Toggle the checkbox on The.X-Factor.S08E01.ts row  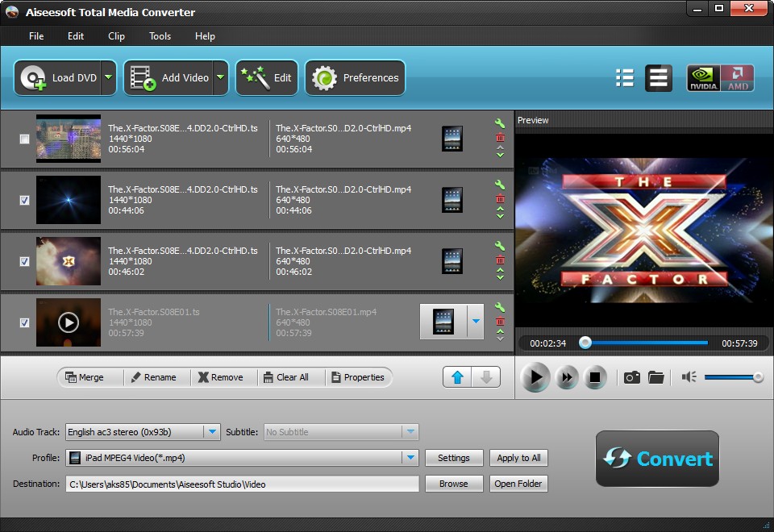(24, 322)
